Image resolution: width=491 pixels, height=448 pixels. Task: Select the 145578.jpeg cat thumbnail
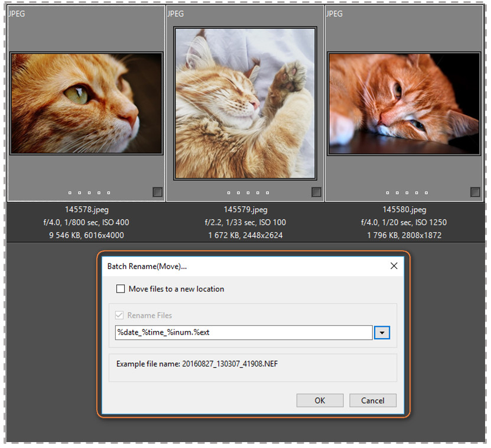pyautogui.click(x=86, y=103)
